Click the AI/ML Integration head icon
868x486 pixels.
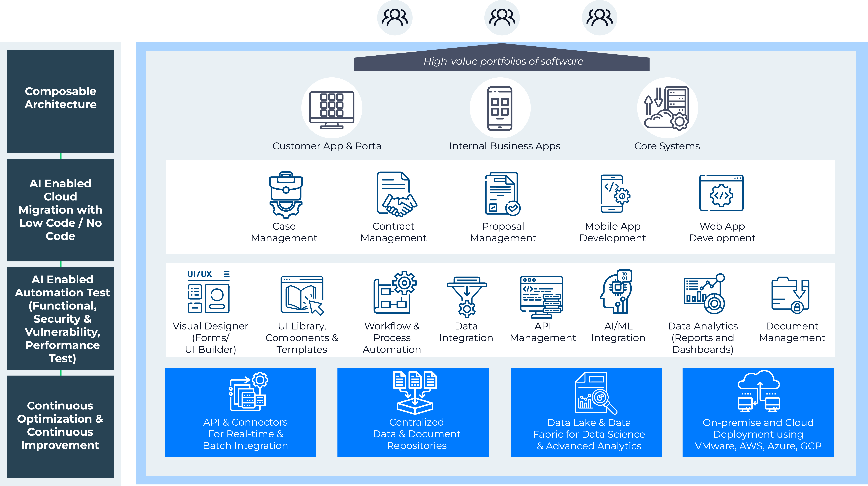tap(616, 292)
